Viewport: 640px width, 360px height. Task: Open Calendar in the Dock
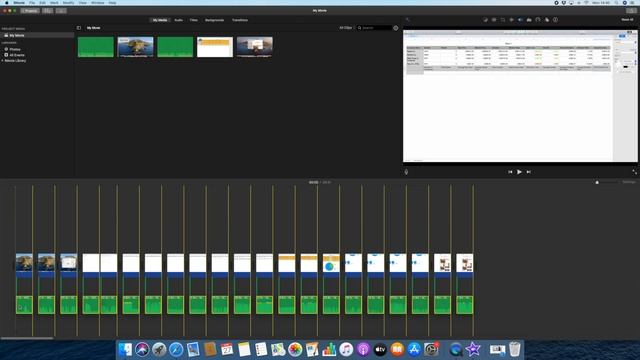pyautogui.click(x=227, y=349)
